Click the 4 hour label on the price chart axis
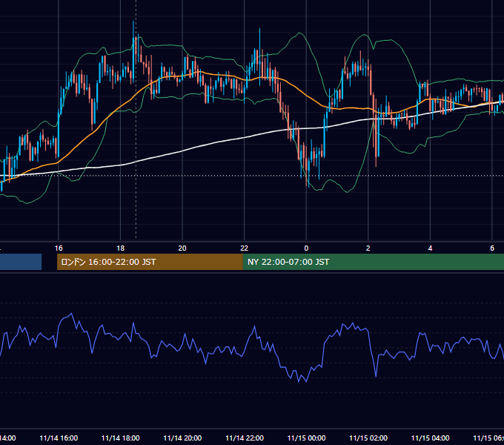Screen dimensions: 504x445 [x=430, y=248]
